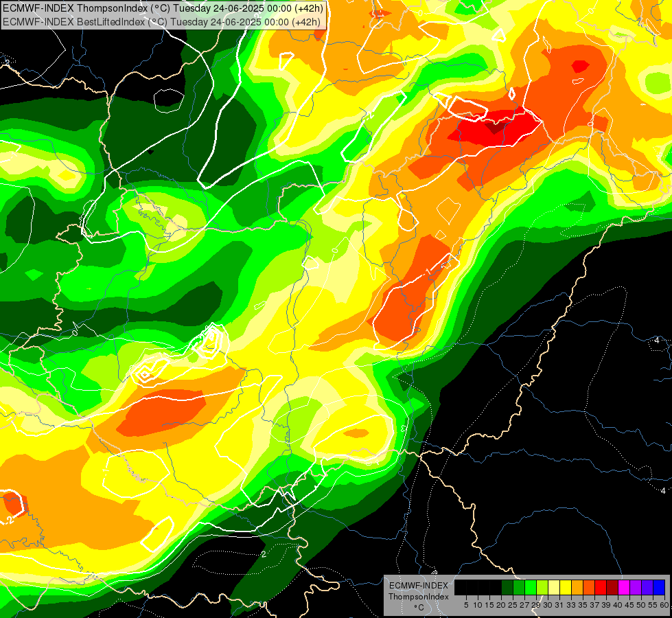Viewport: 672px width, 618px height.
Task: Click the legend tick value '10'
Action: click(x=478, y=605)
